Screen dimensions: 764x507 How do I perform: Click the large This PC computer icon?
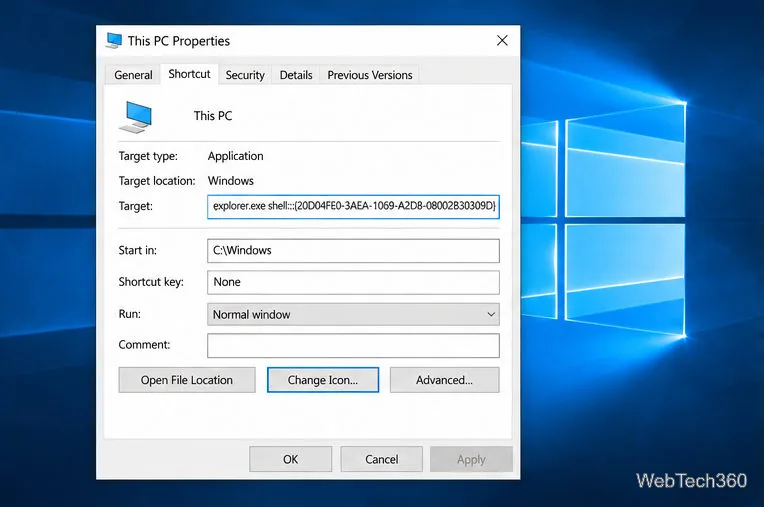coord(136,117)
